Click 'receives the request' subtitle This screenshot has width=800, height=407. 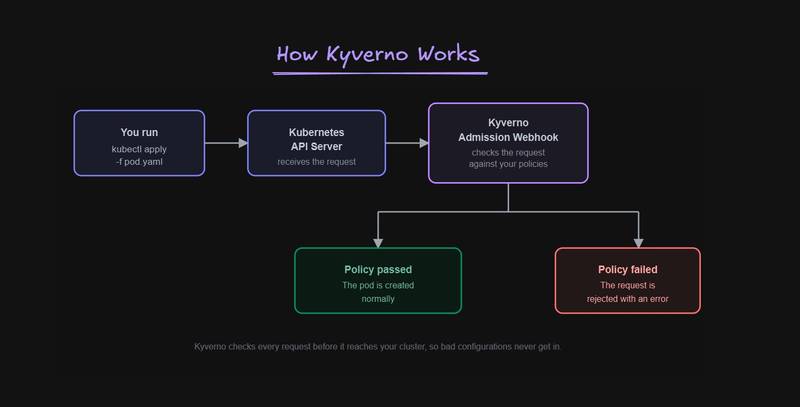[316, 162]
